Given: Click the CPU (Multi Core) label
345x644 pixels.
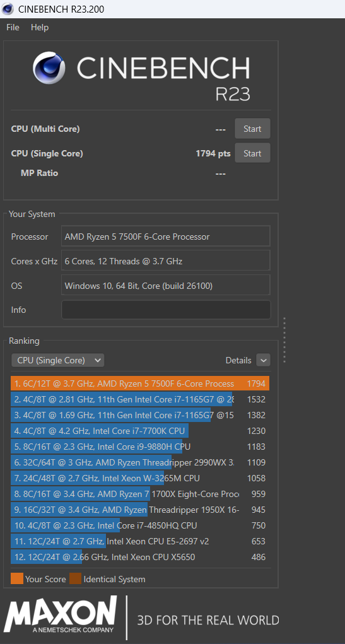Looking at the screenshot, I should [x=45, y=129].
